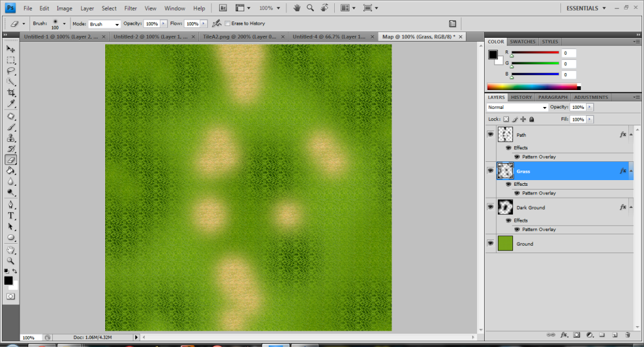644x347 pixels.
Task: Open the ESSENTIALS workspace dropdown
Action: pos(585,8)
